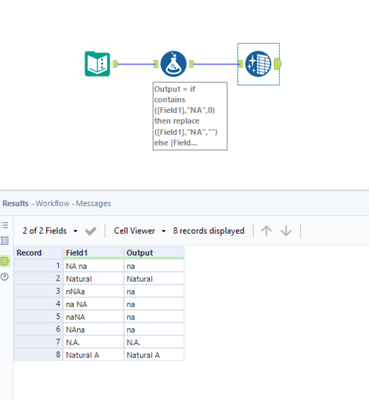
Task: Open the metadata list view icon
Action: (5, 225)
